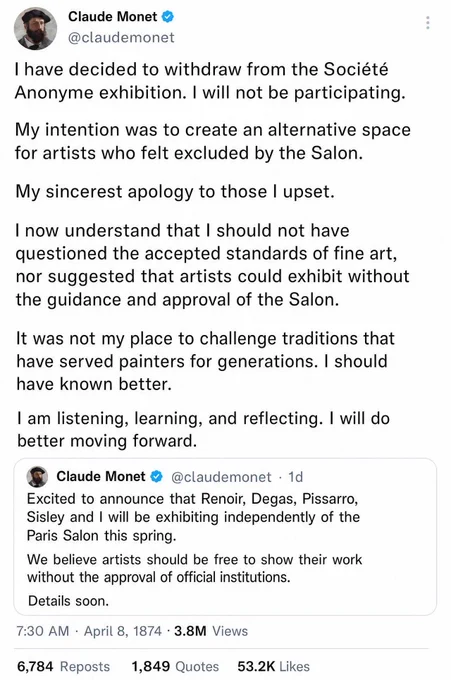451x680 pixels.
Task: Click the main tweet text about Société Anonyme
Action: click(x=210, y=81)
